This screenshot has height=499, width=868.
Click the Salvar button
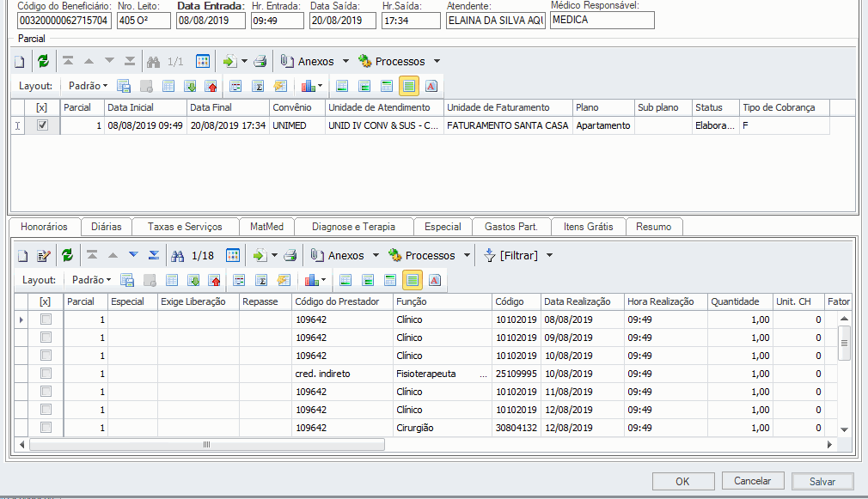[822, 481]
